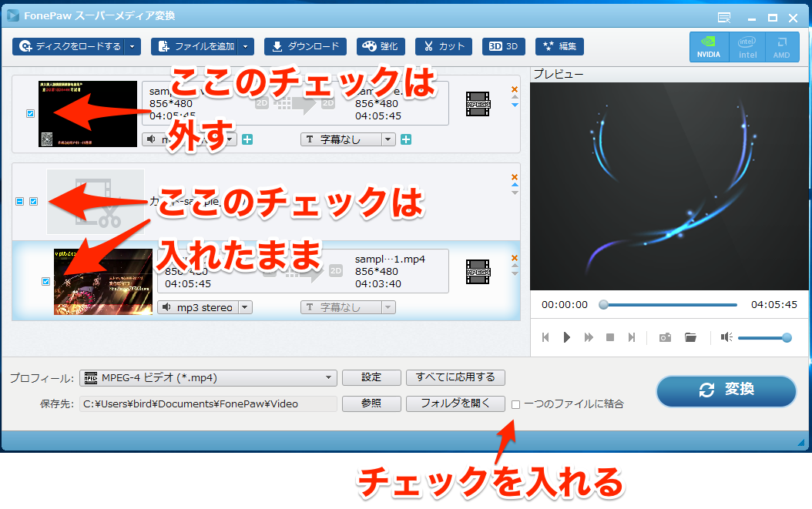Select the カット scissors tool
This screenshot has width=812, height=509.
tap(444, 47)
